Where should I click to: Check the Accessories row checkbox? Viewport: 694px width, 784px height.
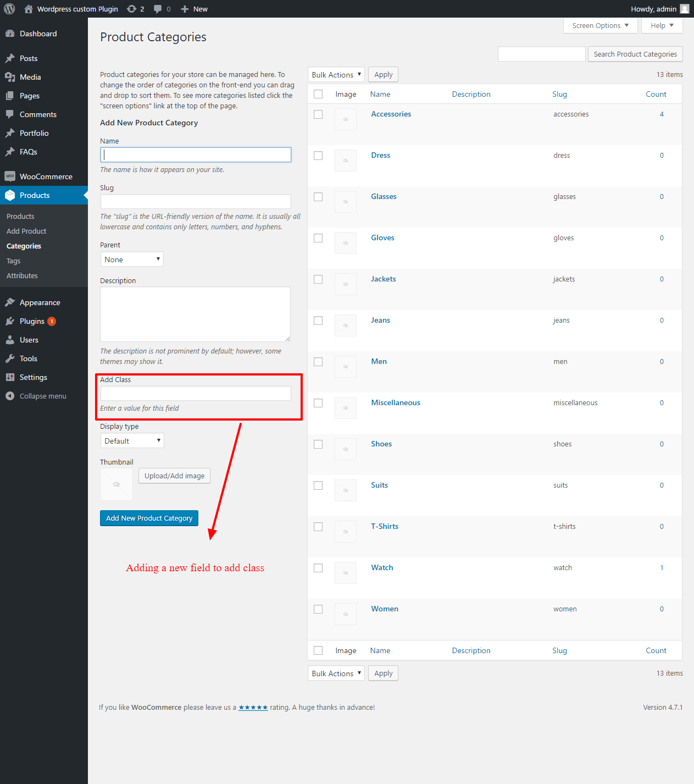pos(318,114)
